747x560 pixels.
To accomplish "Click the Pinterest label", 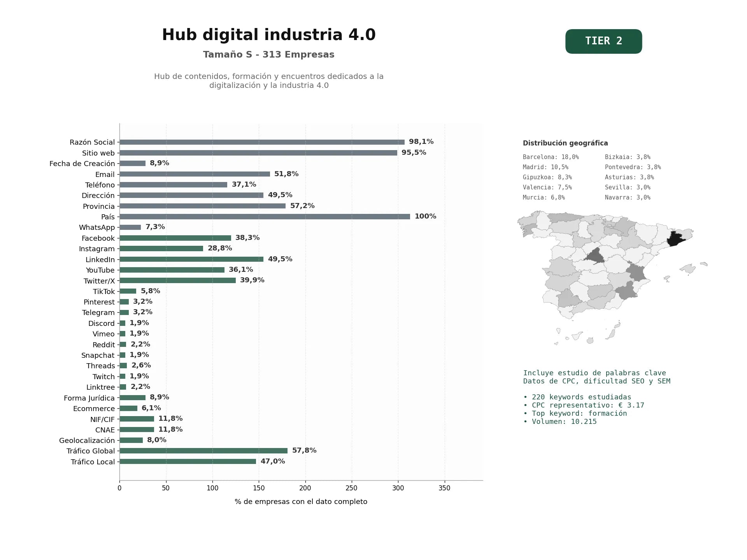I will click(x=99, y=302).
